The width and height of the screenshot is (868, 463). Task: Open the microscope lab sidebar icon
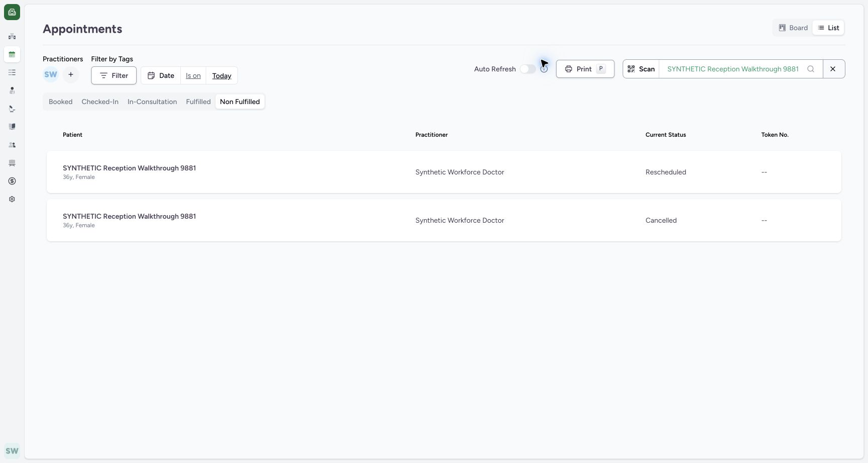click(x=12, y=109)
